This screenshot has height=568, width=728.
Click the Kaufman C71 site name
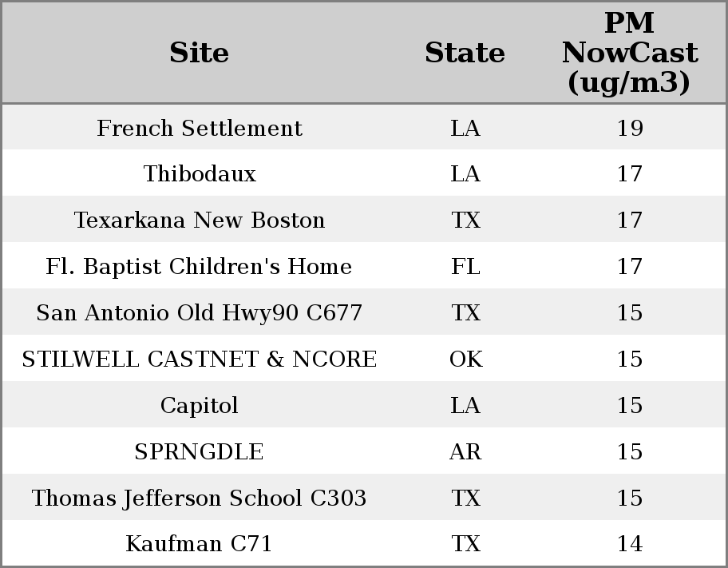[x=200, y=544]
